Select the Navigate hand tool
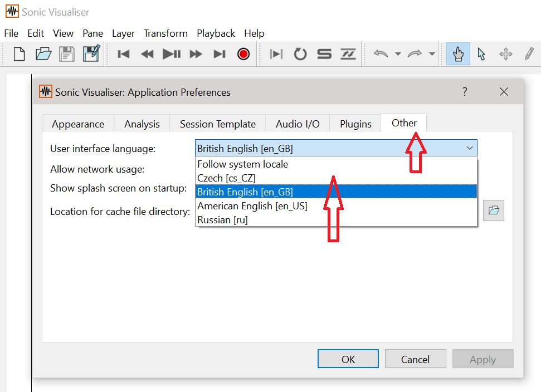Image resolution: width=541 pixels, height=392 pixels. pyautogui.click(x=458, y=54)
